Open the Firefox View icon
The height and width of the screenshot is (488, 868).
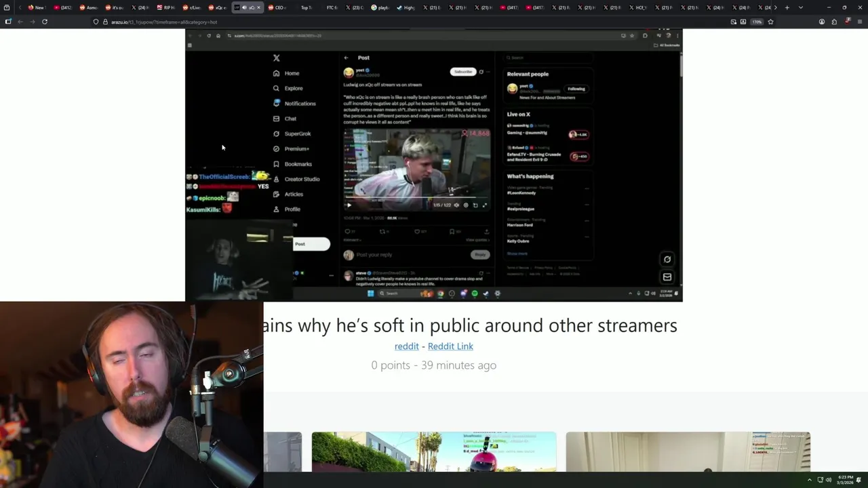click(8, 7)
